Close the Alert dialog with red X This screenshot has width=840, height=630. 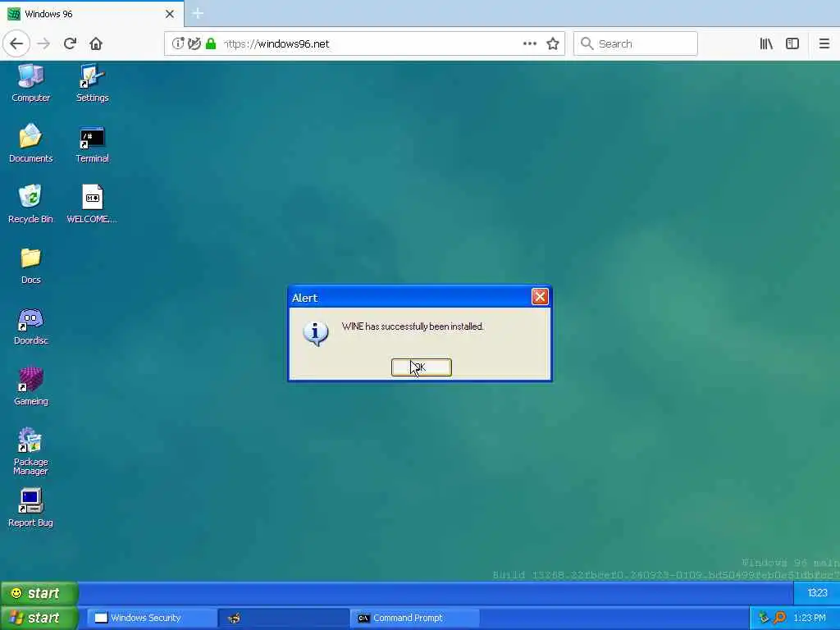(540, 297)
